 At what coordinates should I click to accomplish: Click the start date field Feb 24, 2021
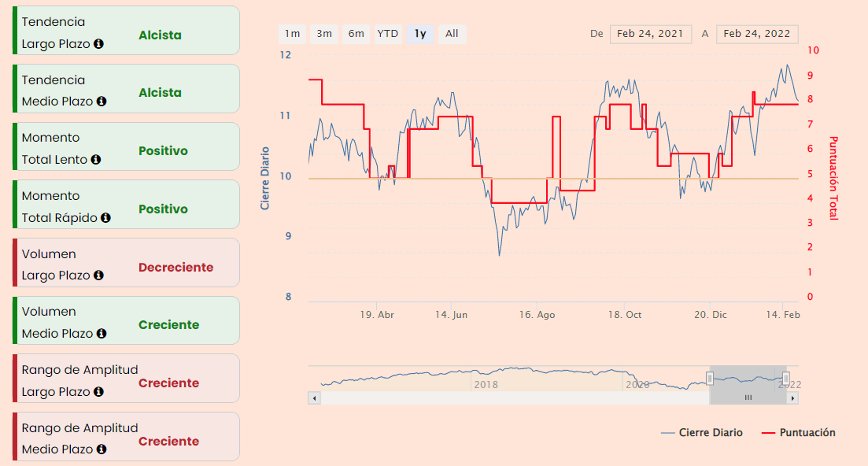[650, 34]
